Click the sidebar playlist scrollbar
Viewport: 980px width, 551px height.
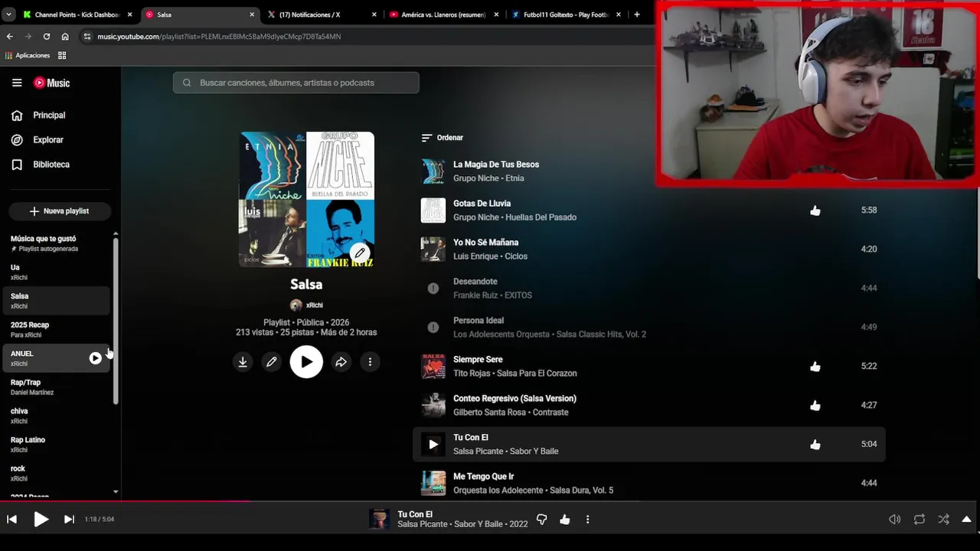116,321
